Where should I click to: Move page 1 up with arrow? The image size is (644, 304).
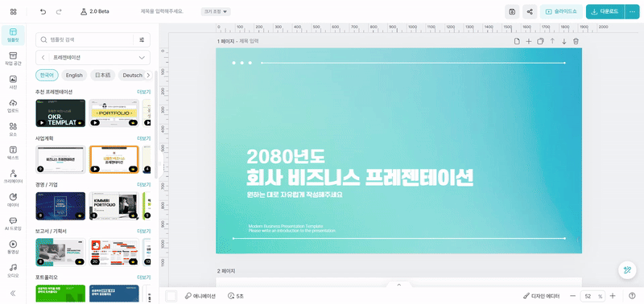(552, 41)
